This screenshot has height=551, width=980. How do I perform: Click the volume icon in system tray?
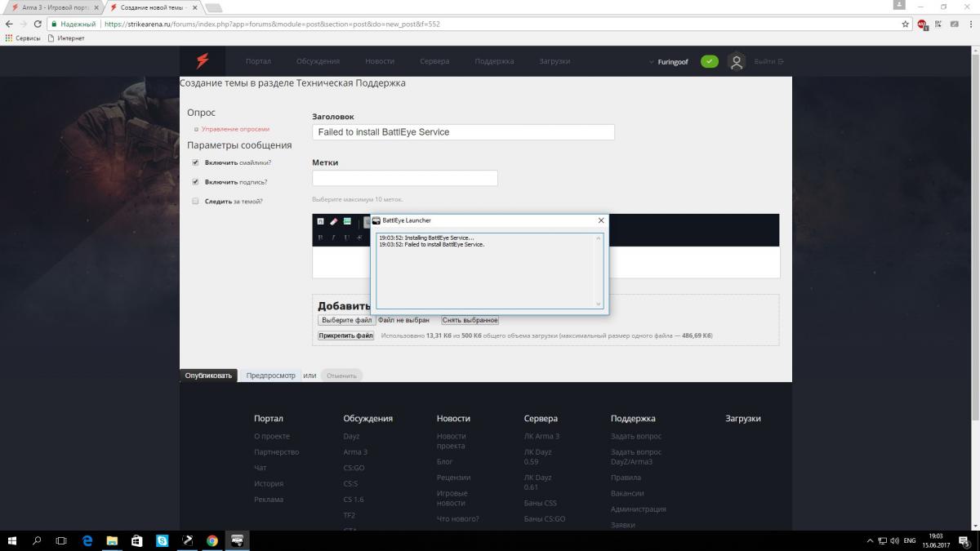coord(894,540)
